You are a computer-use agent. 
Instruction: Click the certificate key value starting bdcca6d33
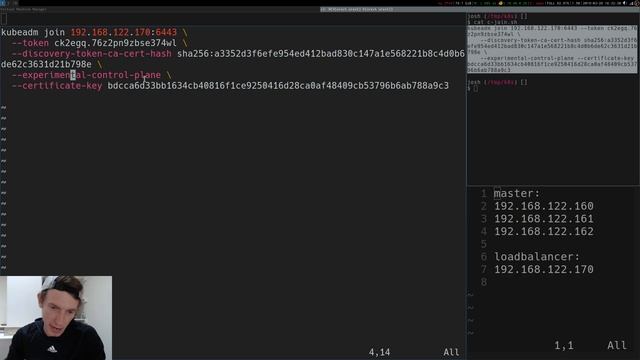click(278, 86)
